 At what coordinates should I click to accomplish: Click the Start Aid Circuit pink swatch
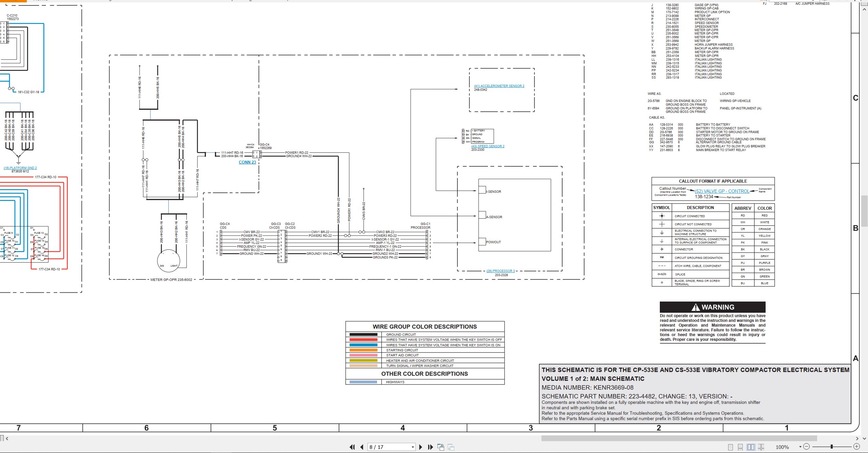[363, 355]
